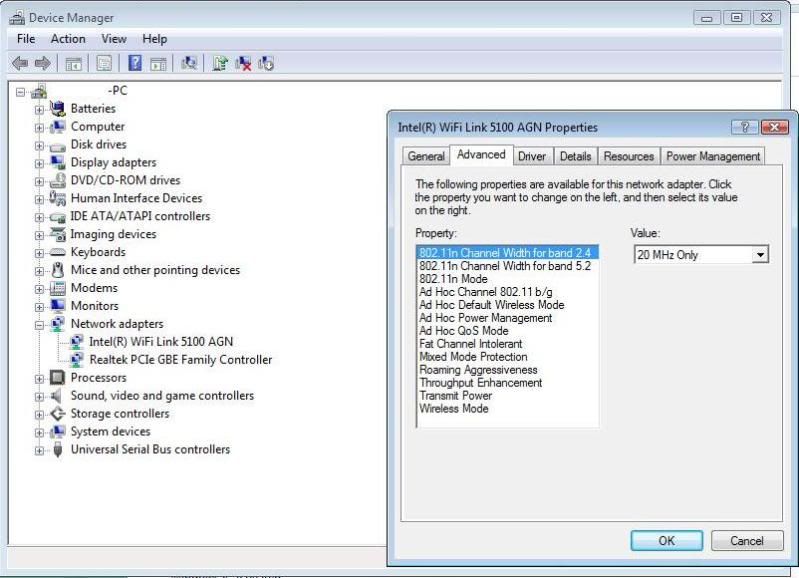The height and width of the screenshot is (578, 799).
Task: Click the Properties toolbar icon
Action: 104,64
